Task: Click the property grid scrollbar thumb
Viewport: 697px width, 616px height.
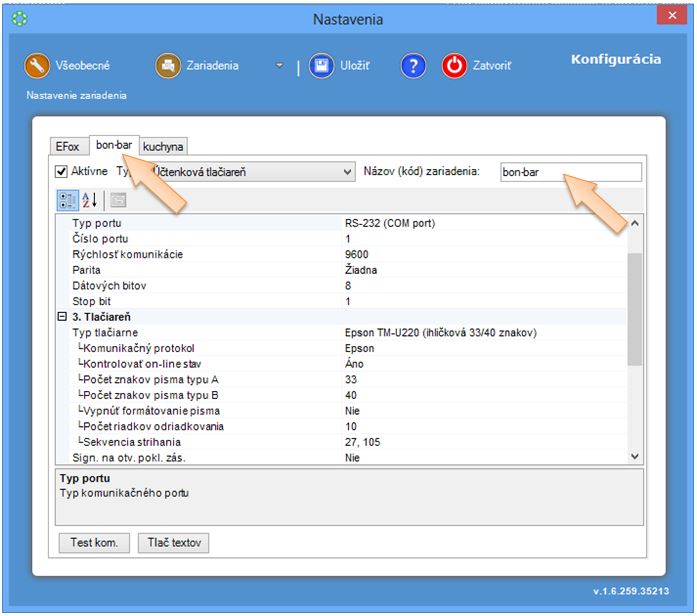Action: pos(635,309)
